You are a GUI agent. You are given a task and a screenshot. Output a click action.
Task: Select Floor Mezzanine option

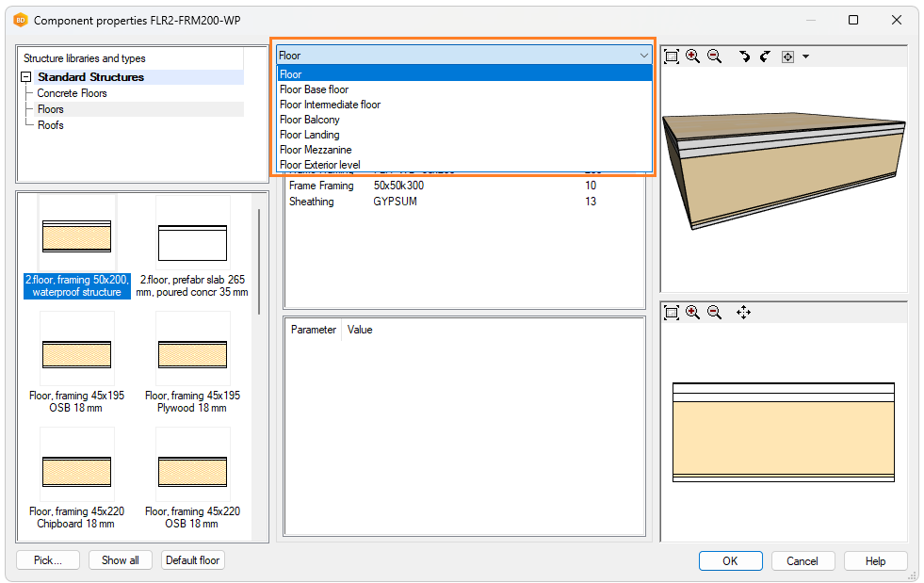(x=316, y=150)
